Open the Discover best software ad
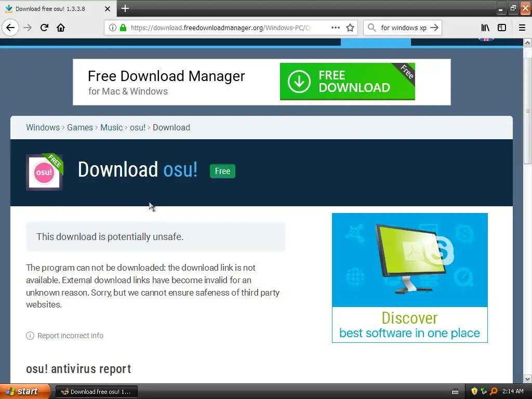The width and height of the screenshot is (532, 399). (x=409, y=278)
